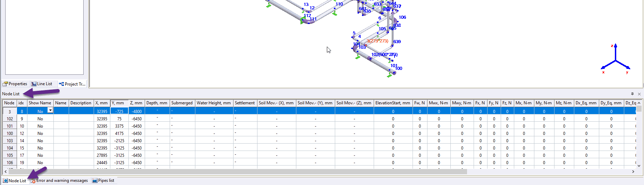The width and height of the screenshot is (644, 185).
Task: Select the row for node 103
Action: 319,140
